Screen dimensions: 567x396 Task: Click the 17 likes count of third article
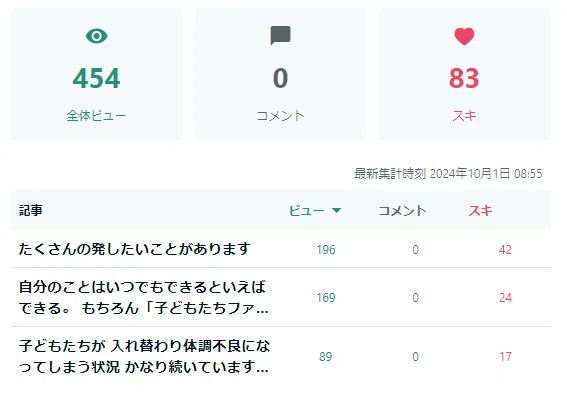click(505, 357)
